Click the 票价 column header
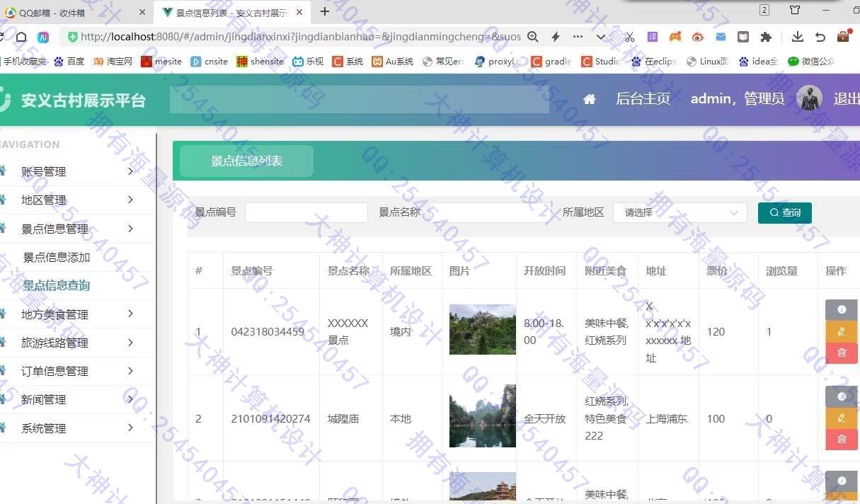860x504 pixels. [717, 270]
